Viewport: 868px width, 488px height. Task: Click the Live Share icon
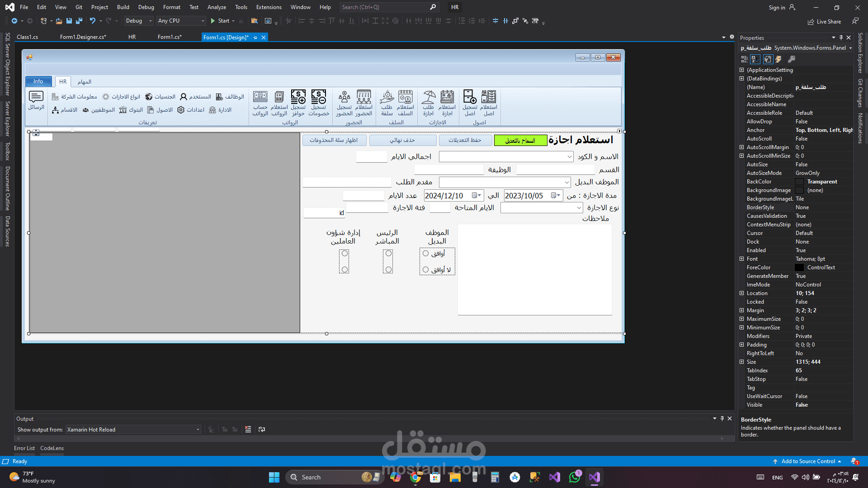811,22
